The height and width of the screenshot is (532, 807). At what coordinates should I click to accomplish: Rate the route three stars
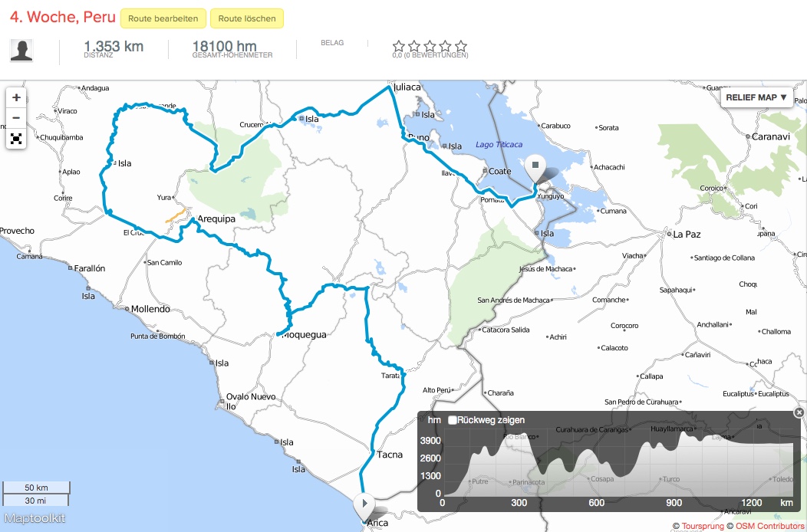pos(430,46)
